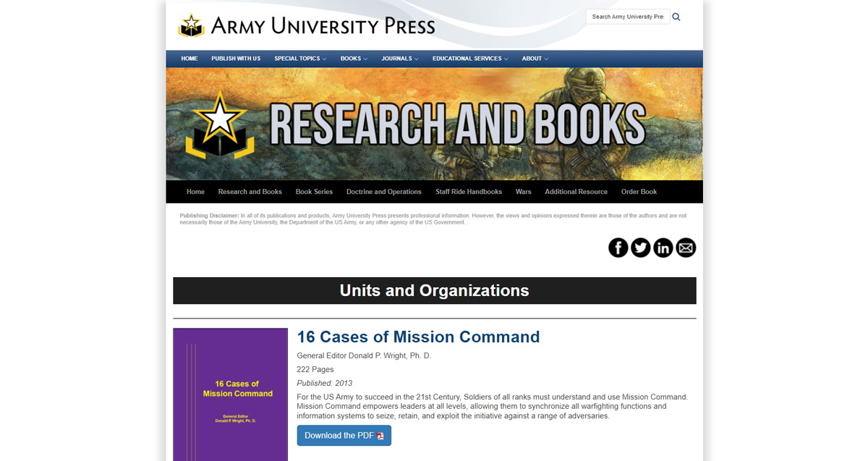Click the Publishing Disclaimer label

tap(209, 216)
